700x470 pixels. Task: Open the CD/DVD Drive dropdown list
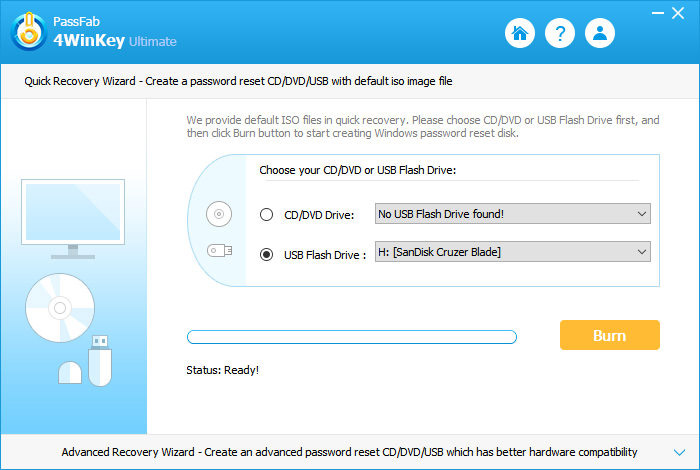(x=512, y=213)
